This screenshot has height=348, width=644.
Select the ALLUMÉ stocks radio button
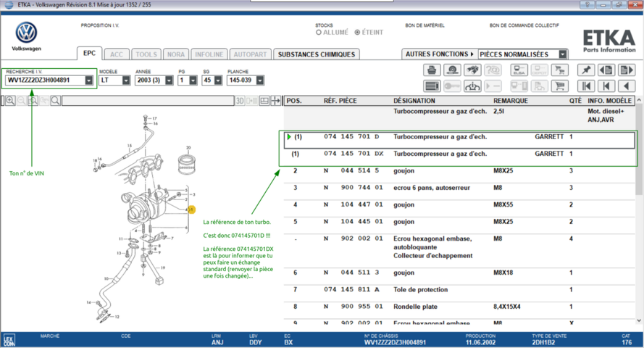point(319,33)
